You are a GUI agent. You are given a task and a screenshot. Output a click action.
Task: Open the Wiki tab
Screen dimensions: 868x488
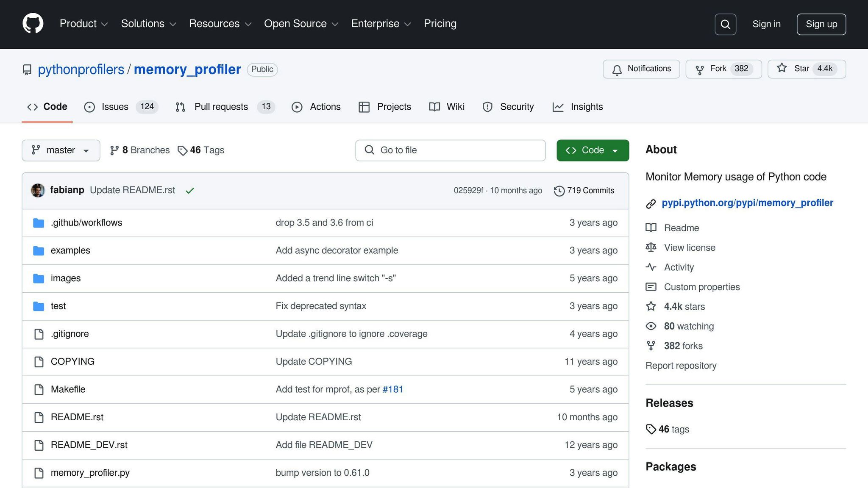454,107
